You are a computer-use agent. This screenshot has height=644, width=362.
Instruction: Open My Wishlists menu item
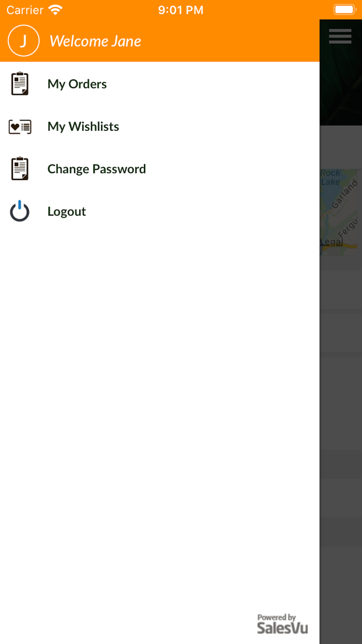160,126
